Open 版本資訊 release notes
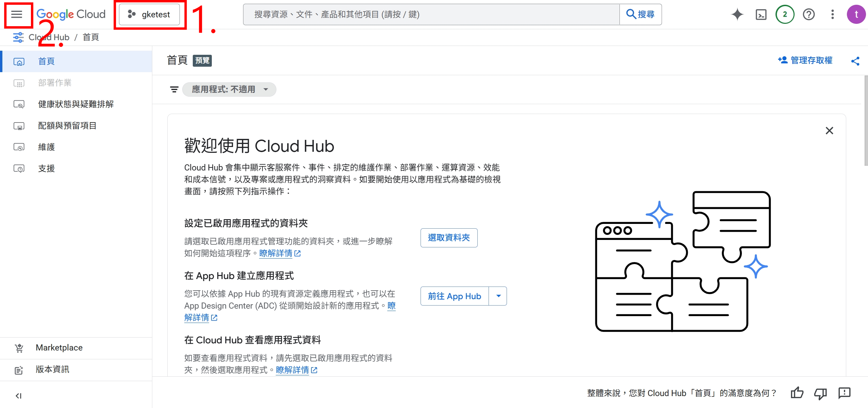The width and height of the screenshot is (868, 408). coord(76,370)
